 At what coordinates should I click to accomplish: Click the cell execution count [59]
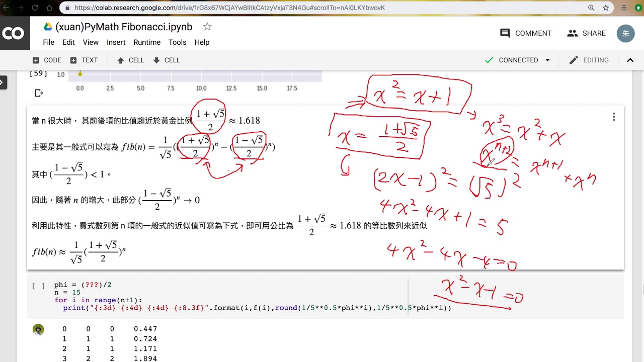pos(39,73)
